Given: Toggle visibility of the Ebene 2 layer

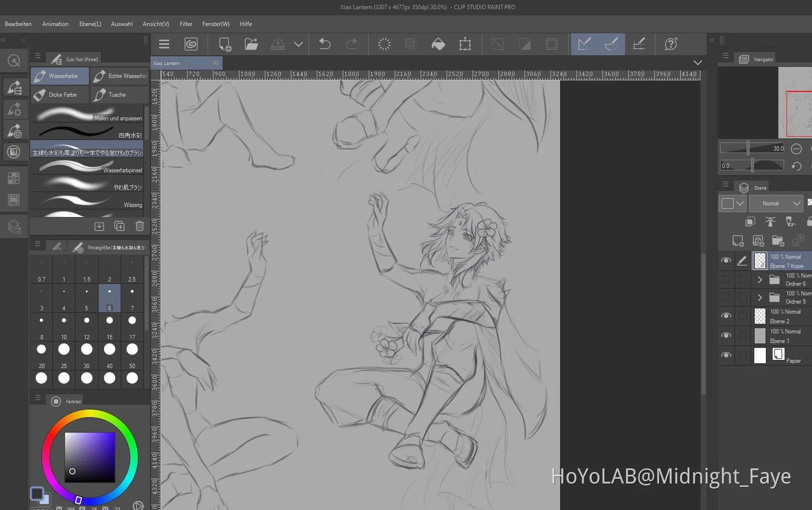Looking at the screenshot, I should click(x=726, y=316).
